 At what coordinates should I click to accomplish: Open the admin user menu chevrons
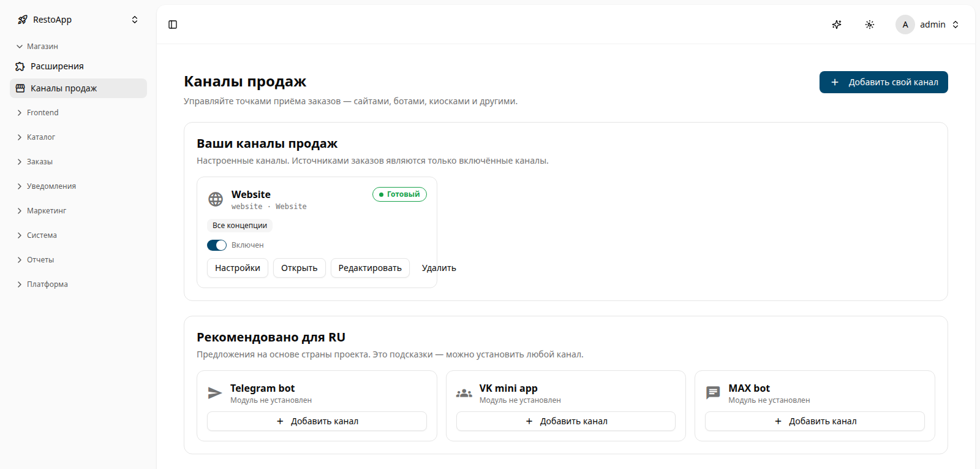pyautogui.click(x=956, y=25)
